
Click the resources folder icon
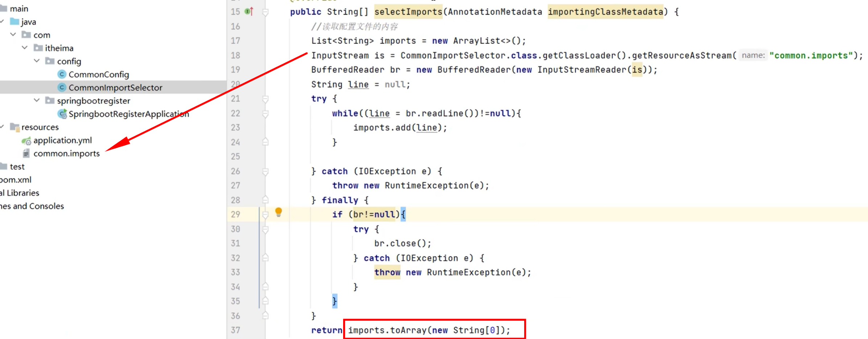tap(15, 127)
